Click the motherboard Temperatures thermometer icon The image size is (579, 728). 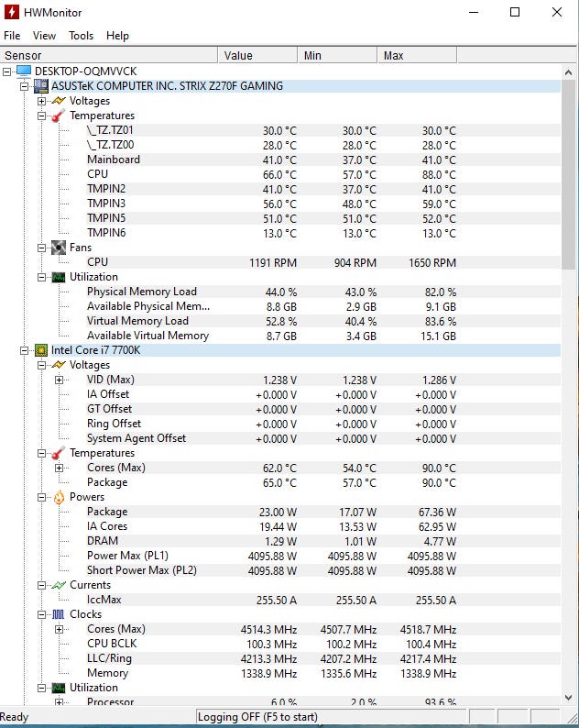click(59, 116)
